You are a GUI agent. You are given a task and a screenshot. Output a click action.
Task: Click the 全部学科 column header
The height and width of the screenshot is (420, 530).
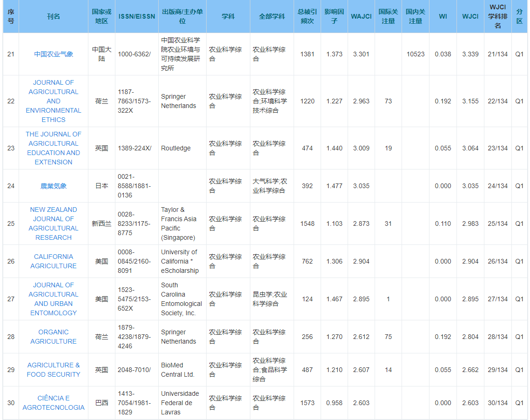(x=272, y=16)
